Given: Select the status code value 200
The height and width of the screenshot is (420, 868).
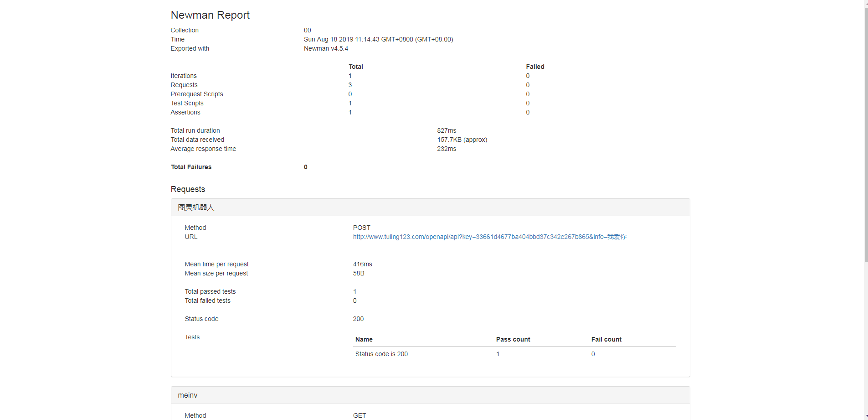Looking at the screenshot, I should pyautogui.click(x=358, y=319).
